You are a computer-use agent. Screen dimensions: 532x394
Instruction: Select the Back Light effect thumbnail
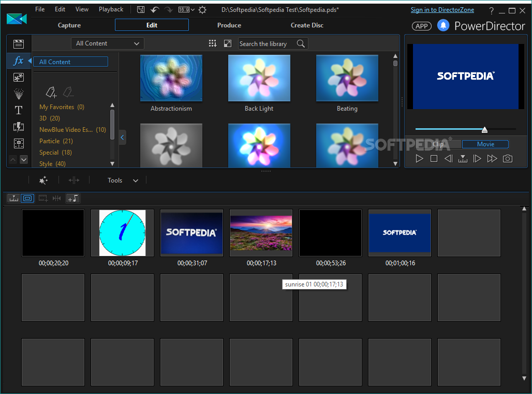[259, 78]
